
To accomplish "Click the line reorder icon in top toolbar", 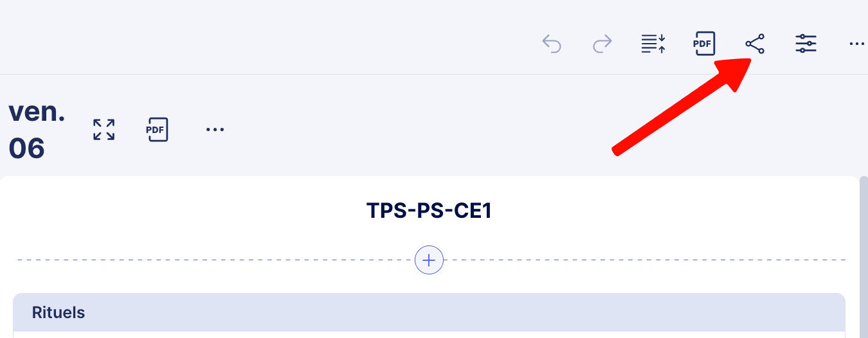I will click(x=653, y=44).
